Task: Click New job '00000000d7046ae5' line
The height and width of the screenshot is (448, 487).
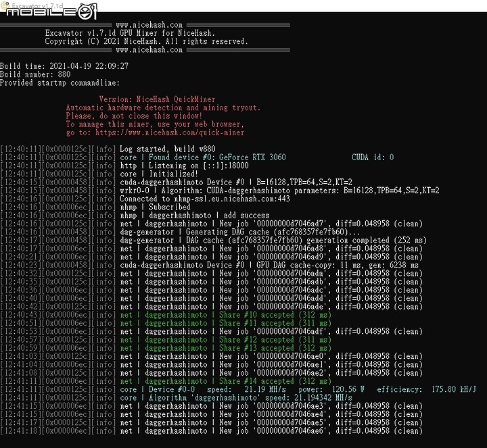Action: (x=271, y=422)
